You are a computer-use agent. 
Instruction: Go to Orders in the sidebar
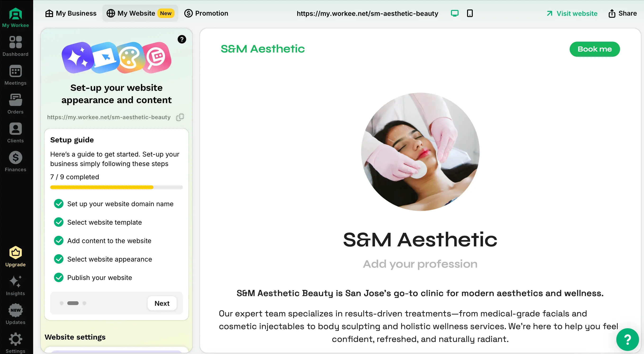pos(15,100)
